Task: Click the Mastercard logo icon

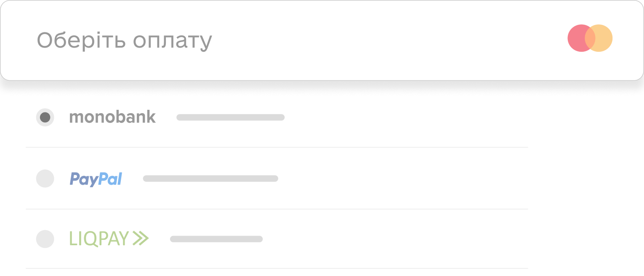Action: coord(590,38)
